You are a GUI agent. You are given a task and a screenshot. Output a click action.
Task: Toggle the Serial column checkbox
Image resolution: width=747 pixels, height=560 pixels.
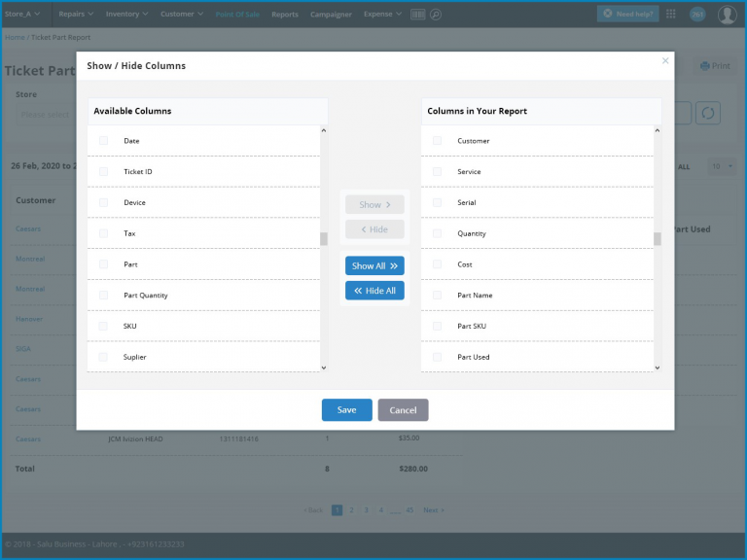pos(438,203)
